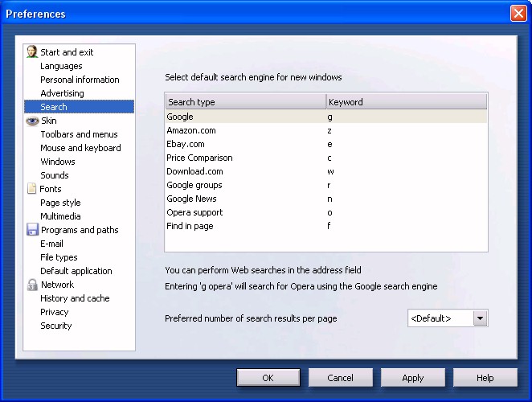The height and width of the screenshot is (402, 532).
Task: Open Help for preferences
Action: [485, 378]
